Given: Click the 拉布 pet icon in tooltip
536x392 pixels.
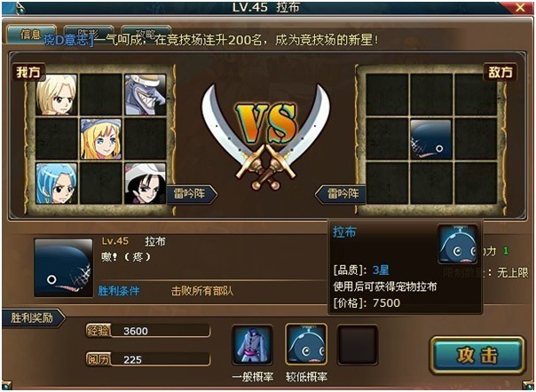Looking at the screenshot, I should coord(458,244).
